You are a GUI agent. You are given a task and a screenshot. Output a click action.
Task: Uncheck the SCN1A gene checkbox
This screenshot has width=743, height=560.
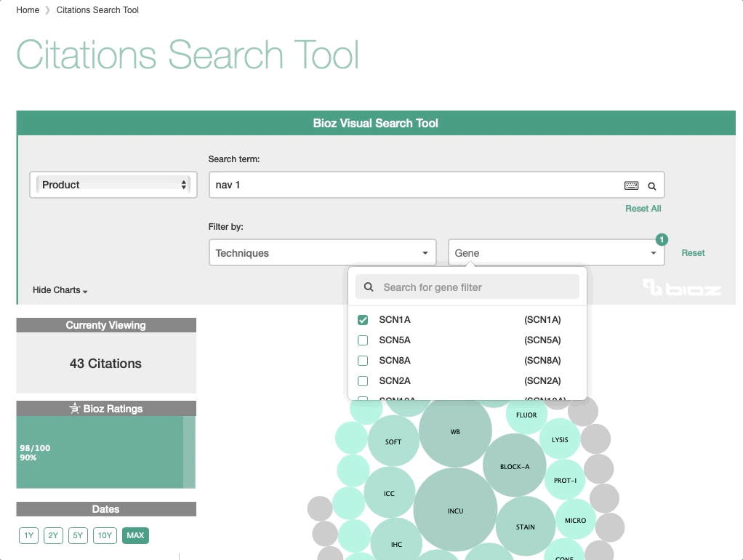pyautogui.click(x=364, y=320)
